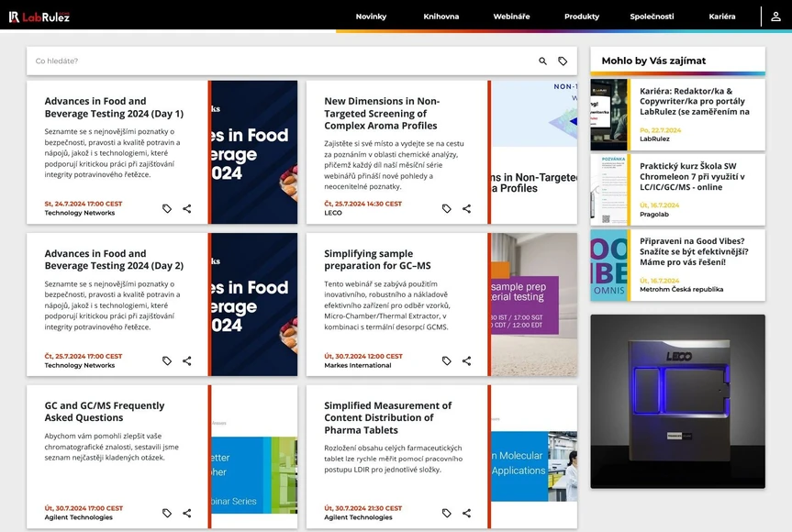Switch to Webináře section
The width and height of the screenshot is (792, 532).
coord(511,17)
